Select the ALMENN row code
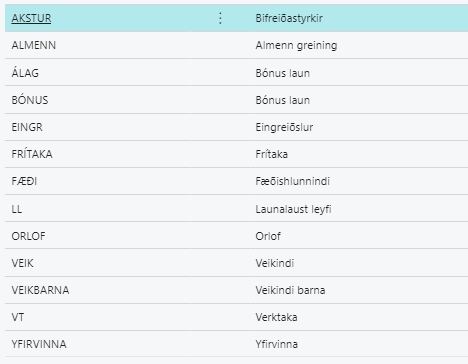 34,45
